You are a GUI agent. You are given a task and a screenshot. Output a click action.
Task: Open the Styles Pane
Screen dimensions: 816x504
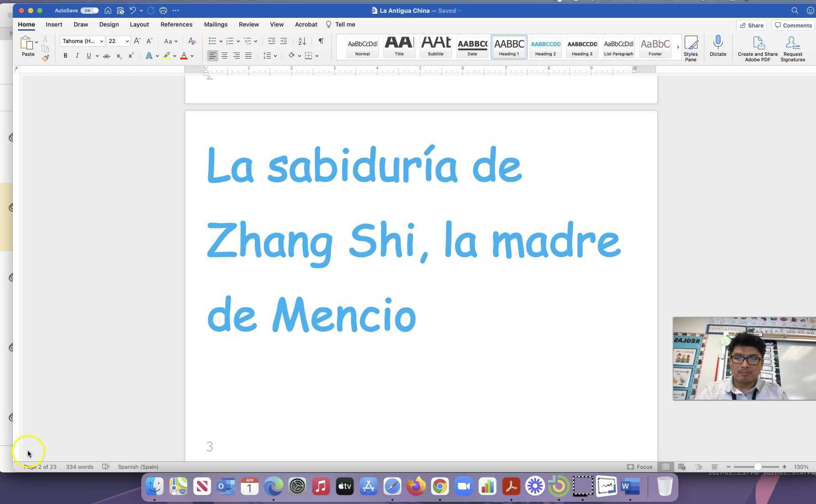pos(691,47)
